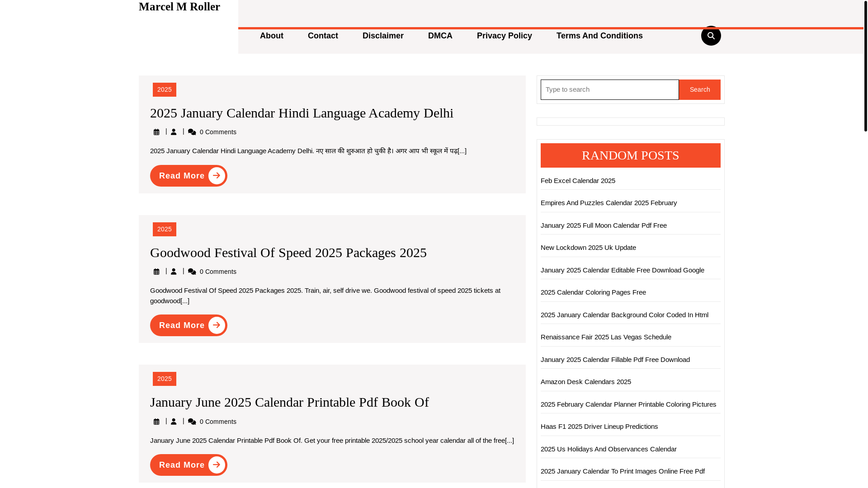Open Renaissance Fair 2025 Las Vegas Schedule
This screenshot has height=488, width=868.
(606, 337)
